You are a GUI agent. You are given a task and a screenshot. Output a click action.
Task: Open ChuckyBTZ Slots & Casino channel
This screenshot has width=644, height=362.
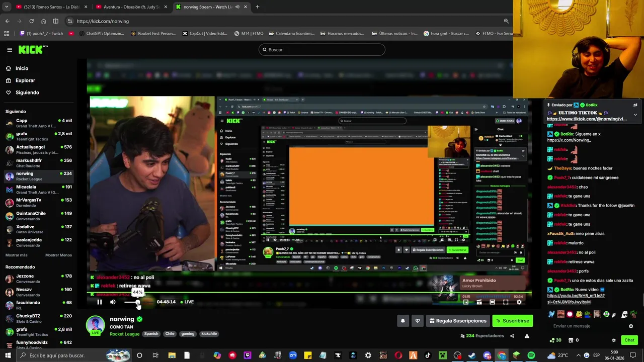pyautogui.click(x=39, y=318)
